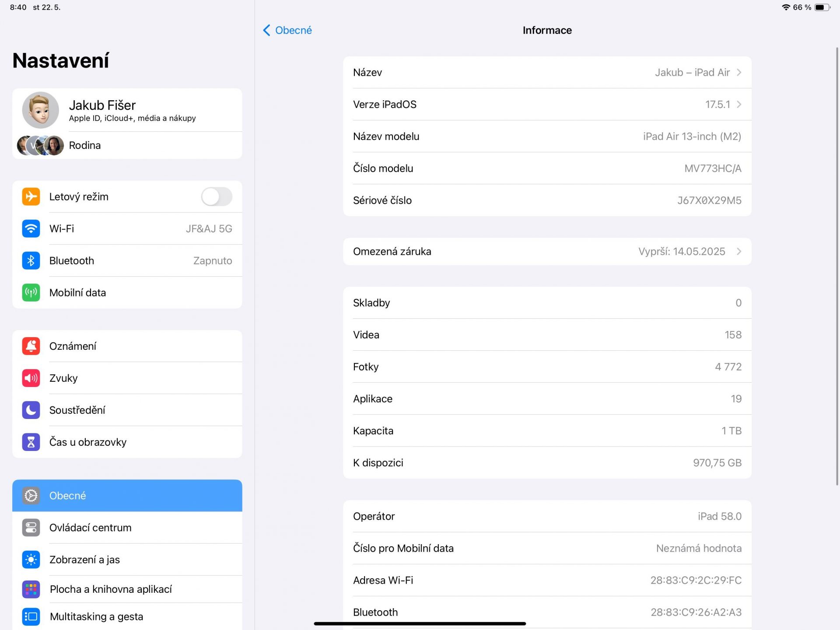
Task: Tap the Airplane mode orange icon
Action: click(31, 197)
